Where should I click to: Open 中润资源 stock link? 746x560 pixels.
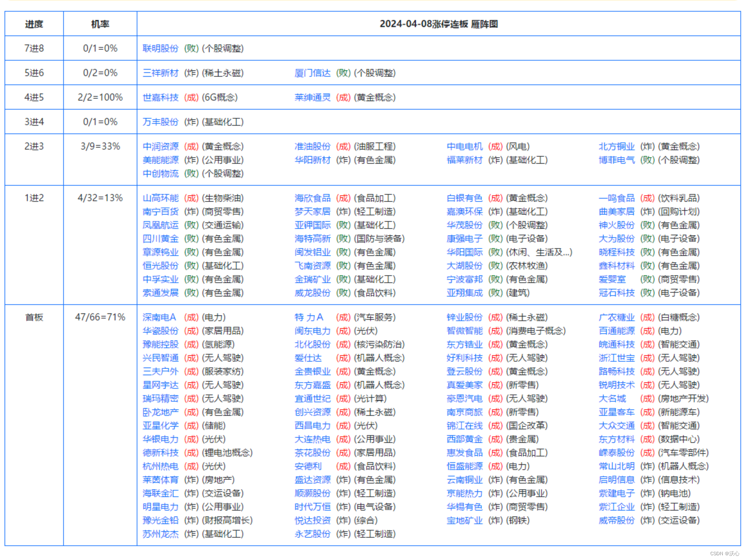coord(160,147)
